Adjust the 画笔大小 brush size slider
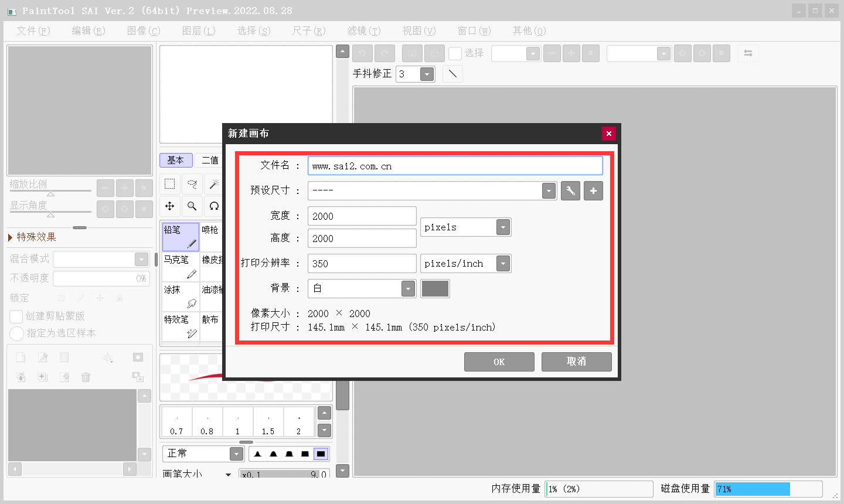 [x=284, y=475]
